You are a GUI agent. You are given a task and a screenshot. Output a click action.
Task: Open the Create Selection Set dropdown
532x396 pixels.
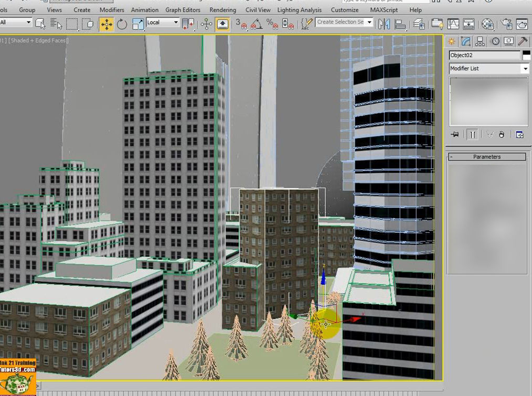(344, 22)
